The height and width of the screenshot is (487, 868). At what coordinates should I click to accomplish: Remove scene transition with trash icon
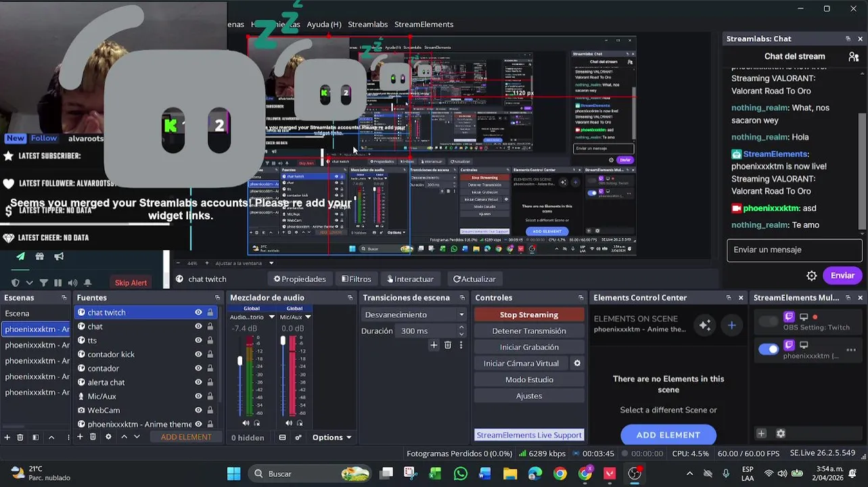tap(448, 345)
